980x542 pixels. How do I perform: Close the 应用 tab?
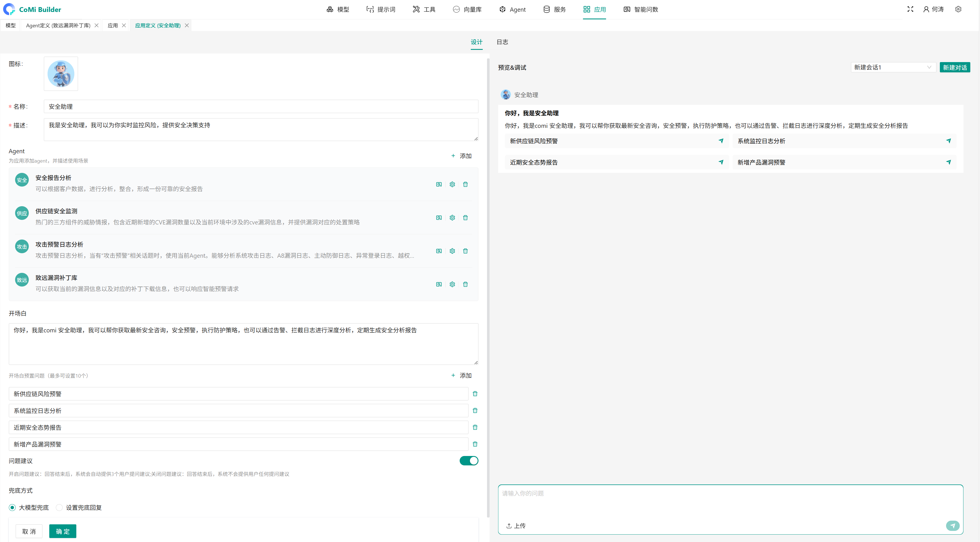pyautogui.click(x=124, y=25)
